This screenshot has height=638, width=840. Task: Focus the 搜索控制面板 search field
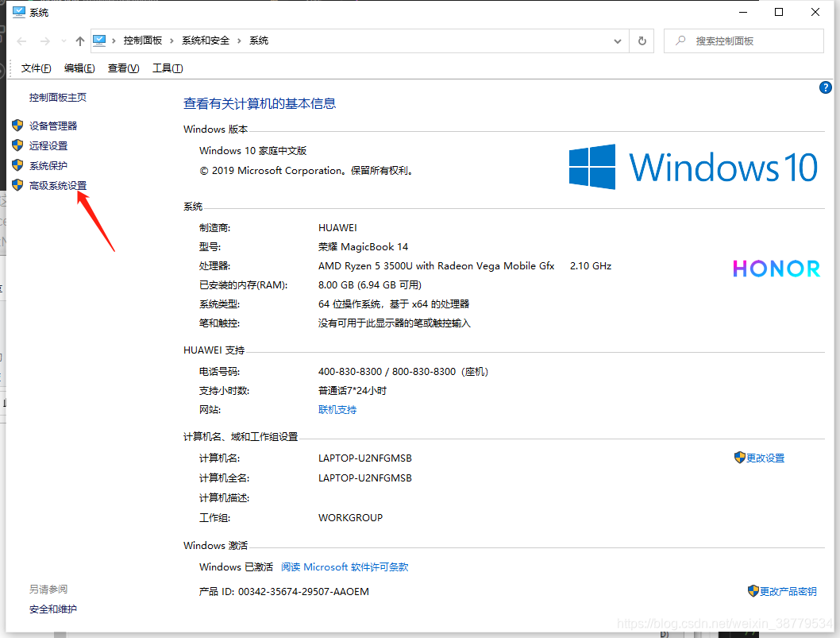tap(744, 41)
